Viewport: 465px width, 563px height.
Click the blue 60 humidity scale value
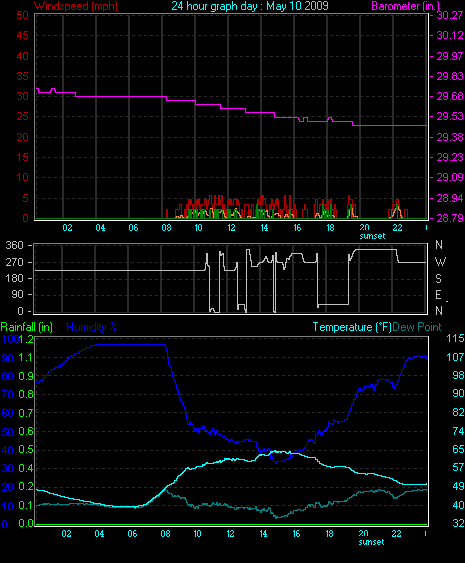(8, 413)
